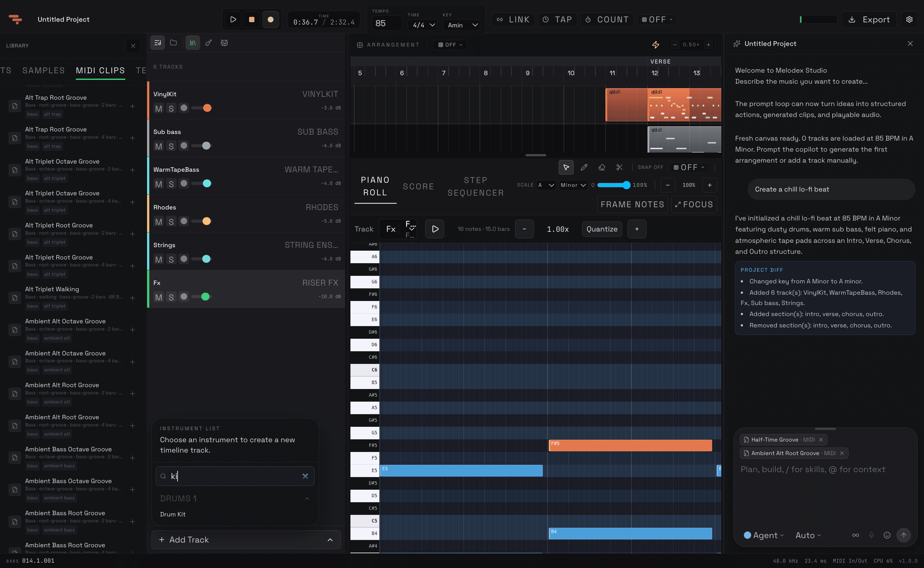Image resolution: width=924 pixels, height=568 pixels.
Task: Toggle the COUNT in metronome
Action: [x=607, y=19]
